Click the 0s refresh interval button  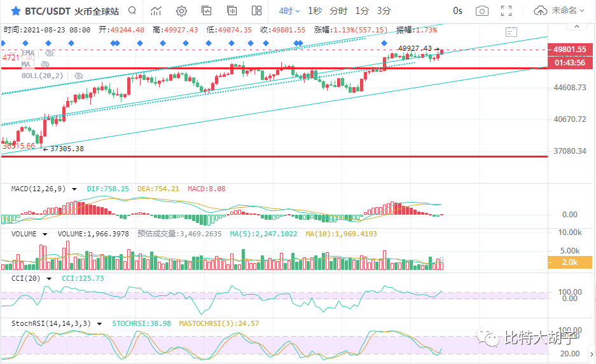point(457,11)
